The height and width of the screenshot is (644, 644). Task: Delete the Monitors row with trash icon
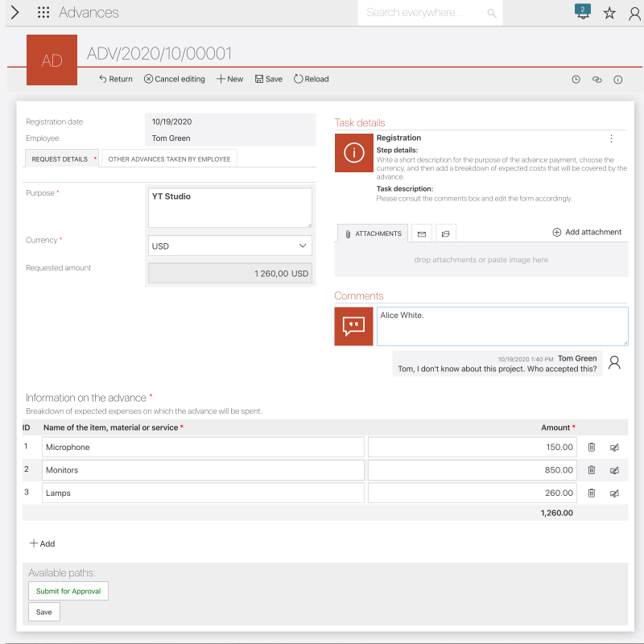(x=592, y=470)
